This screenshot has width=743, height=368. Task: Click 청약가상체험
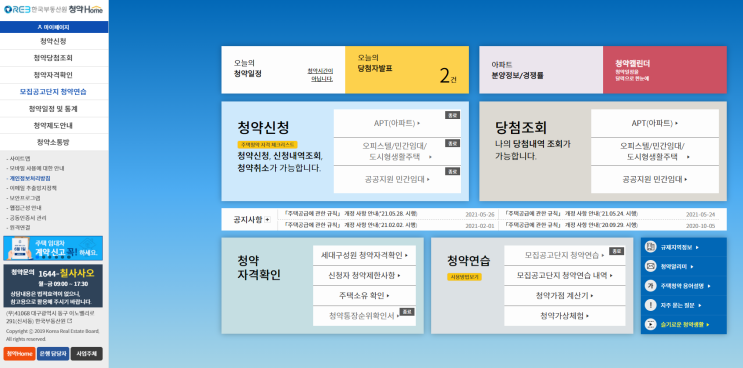coord(565,316)
